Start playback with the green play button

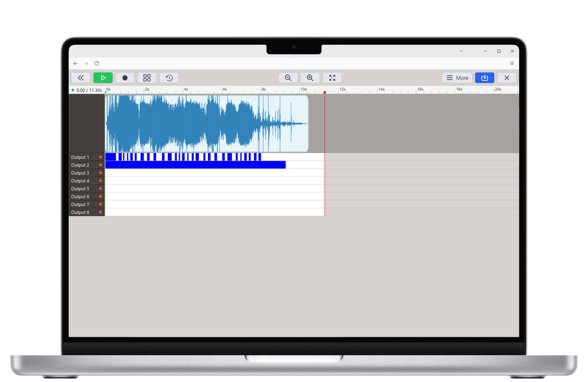[103, 78]
